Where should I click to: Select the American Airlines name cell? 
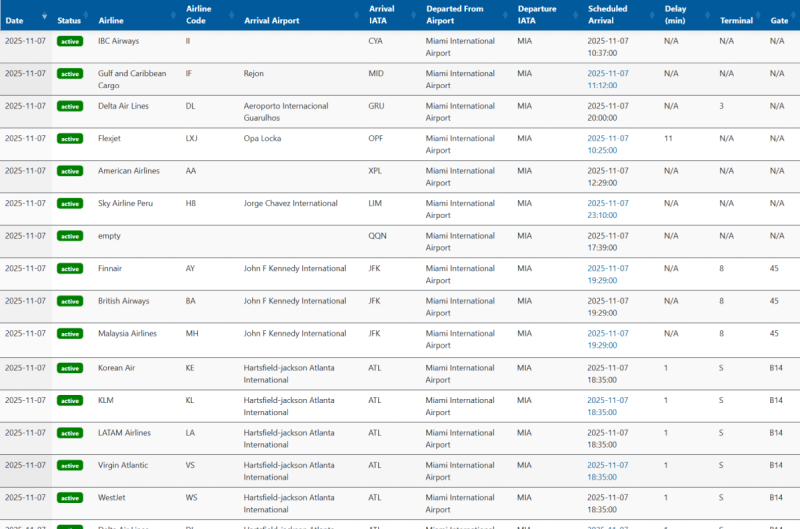click(129, 171)
